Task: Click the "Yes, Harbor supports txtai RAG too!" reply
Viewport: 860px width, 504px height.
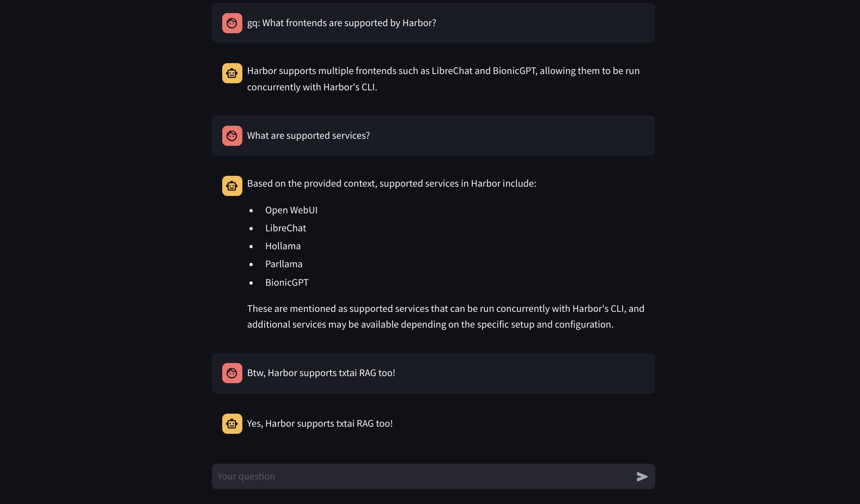Action: tap(320, 423)
